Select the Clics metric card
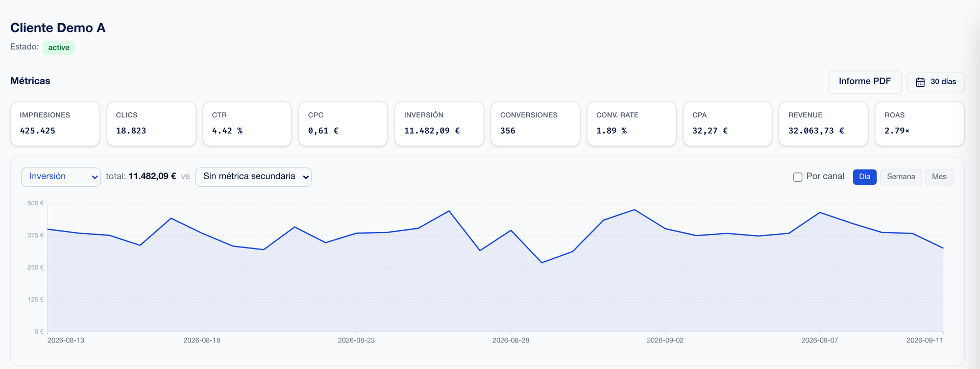The image size is (980, 369). pyautogui.click(x=151, y=124)
